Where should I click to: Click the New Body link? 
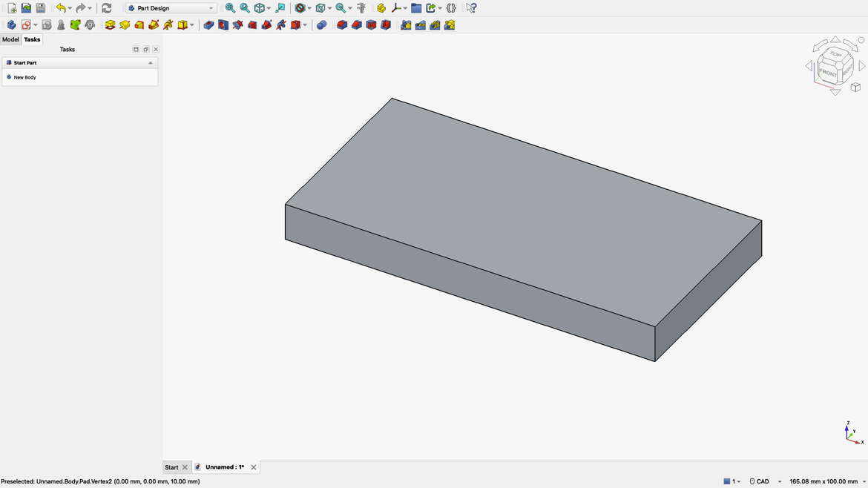(24, 77)
